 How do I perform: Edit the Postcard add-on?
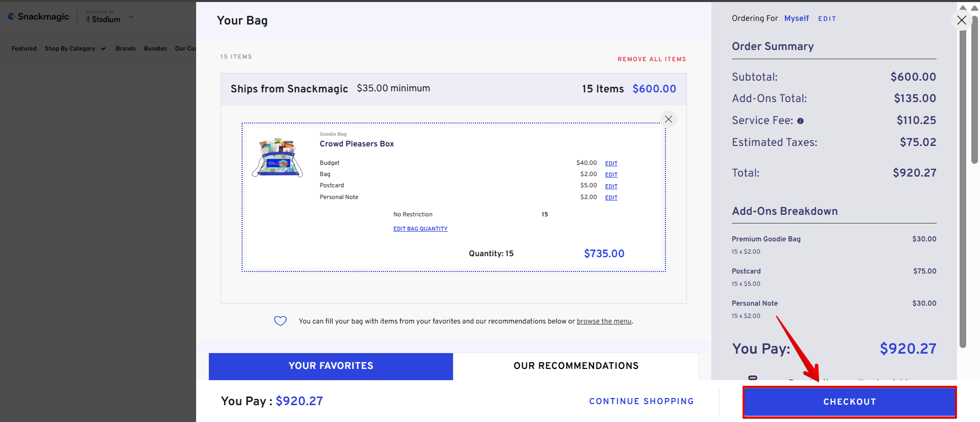tap(611, 186)
